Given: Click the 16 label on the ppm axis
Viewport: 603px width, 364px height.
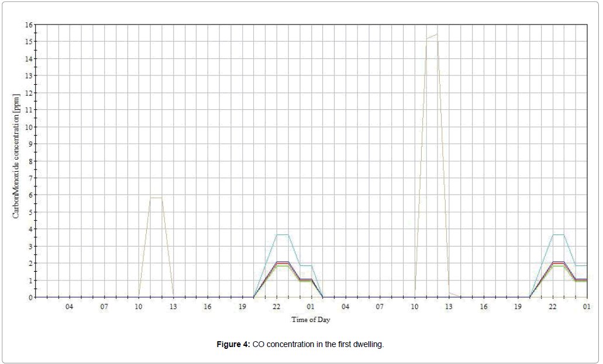Looking at the screenshot, I should pyautogui.click(x=29, y=25).
